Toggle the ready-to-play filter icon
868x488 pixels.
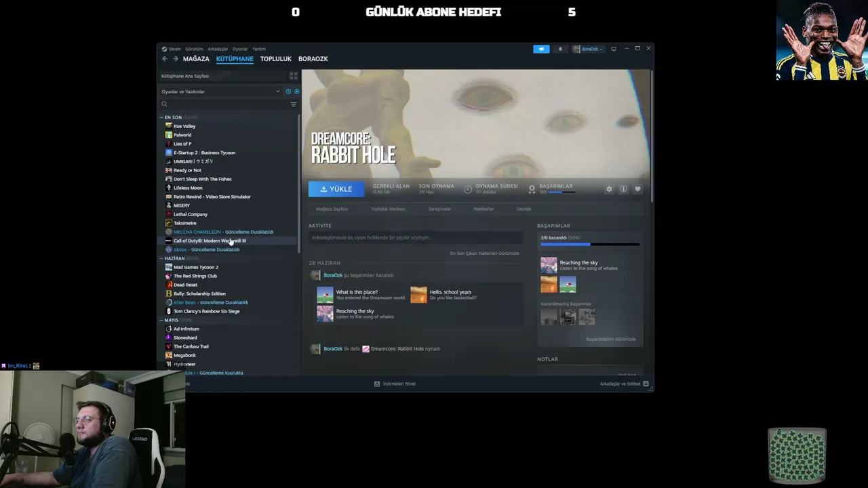(296, 91)
